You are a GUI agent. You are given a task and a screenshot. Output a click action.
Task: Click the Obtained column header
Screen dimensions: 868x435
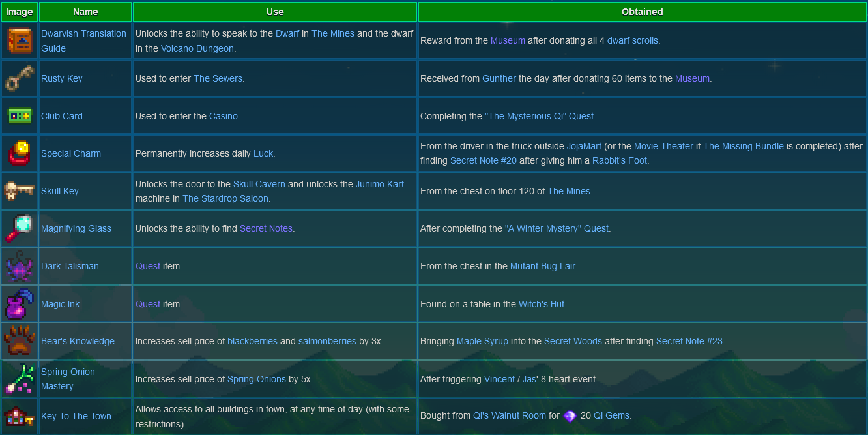pos(643,12)
